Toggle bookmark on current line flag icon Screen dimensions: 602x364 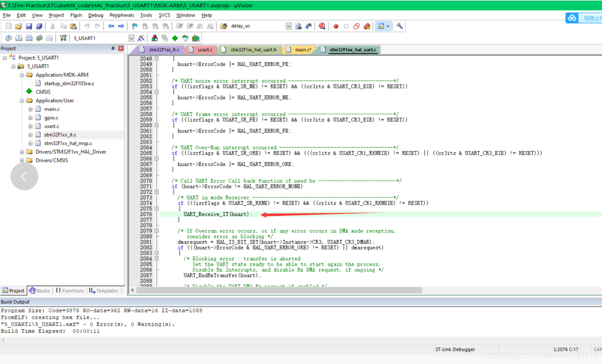(x=135, y=26)
